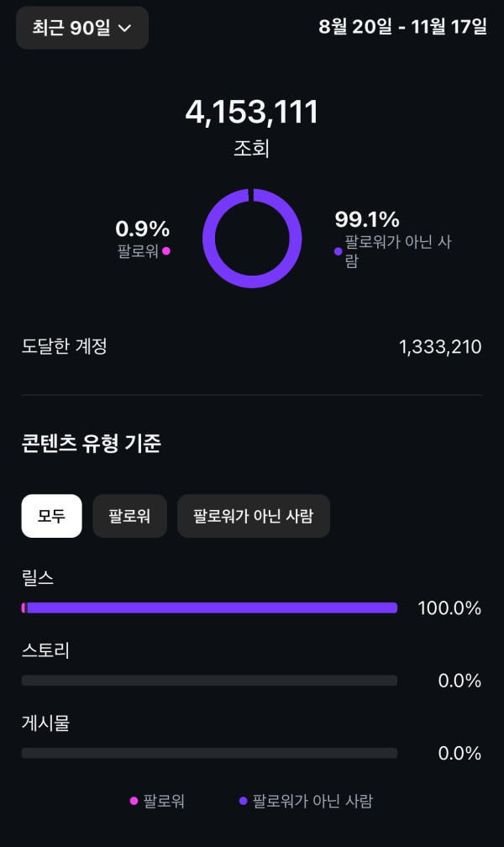Click the 99.1% non-follower percentage
This screenshot has height=847, width=504.
coord(367,219)
